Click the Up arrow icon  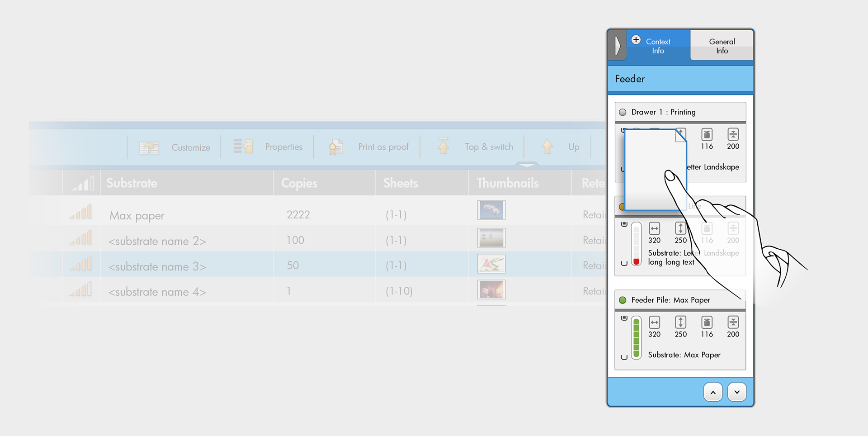(x=547, y=147)
